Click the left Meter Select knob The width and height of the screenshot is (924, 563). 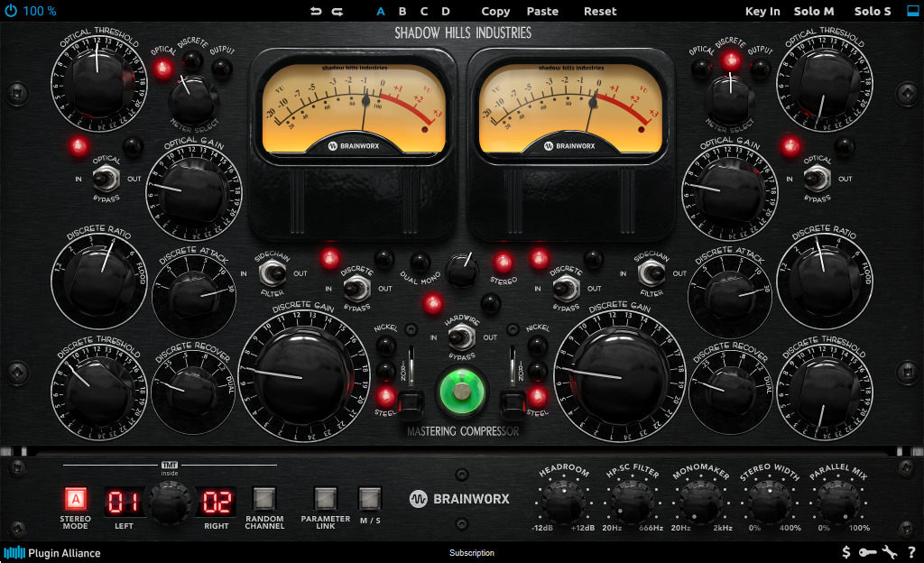click(x=193, y=97)
